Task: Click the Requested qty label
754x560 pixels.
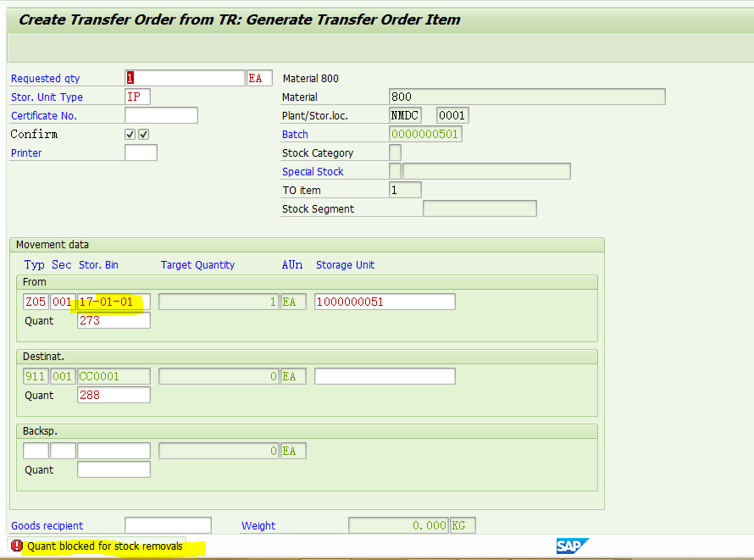Action: [x=46, y=78]
